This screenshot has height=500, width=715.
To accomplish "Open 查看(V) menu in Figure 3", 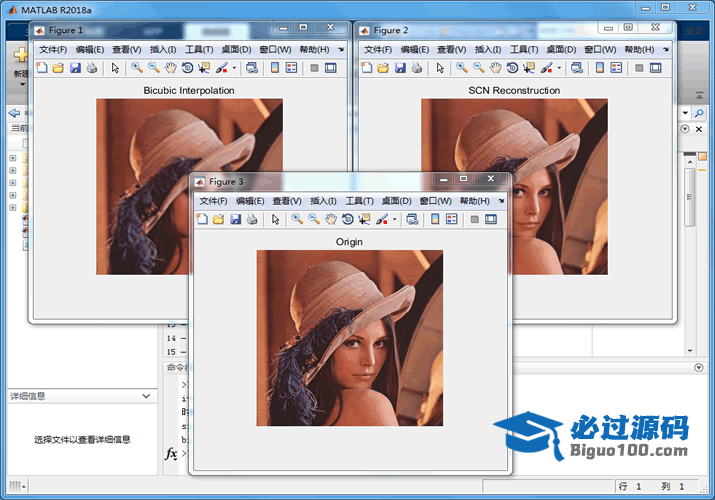I will tap(287, 201).
